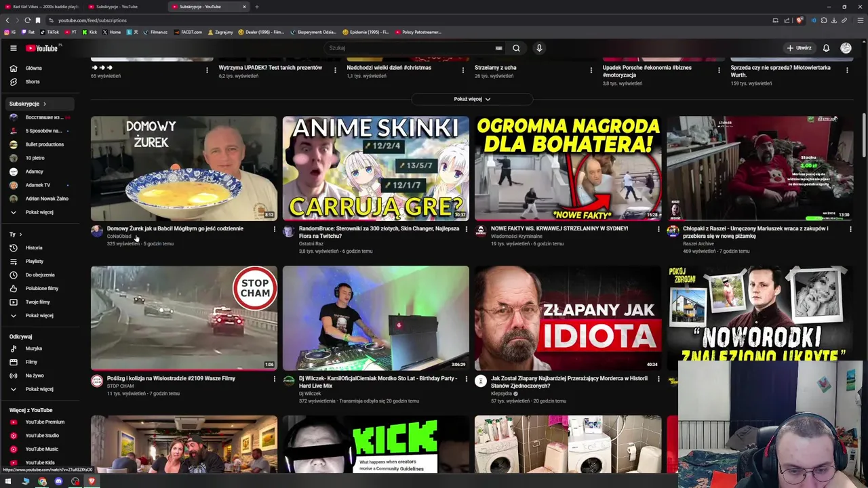The image size is (868, 488).
Task: Open options menu for RandomBruce video
Action: [466, 229]
